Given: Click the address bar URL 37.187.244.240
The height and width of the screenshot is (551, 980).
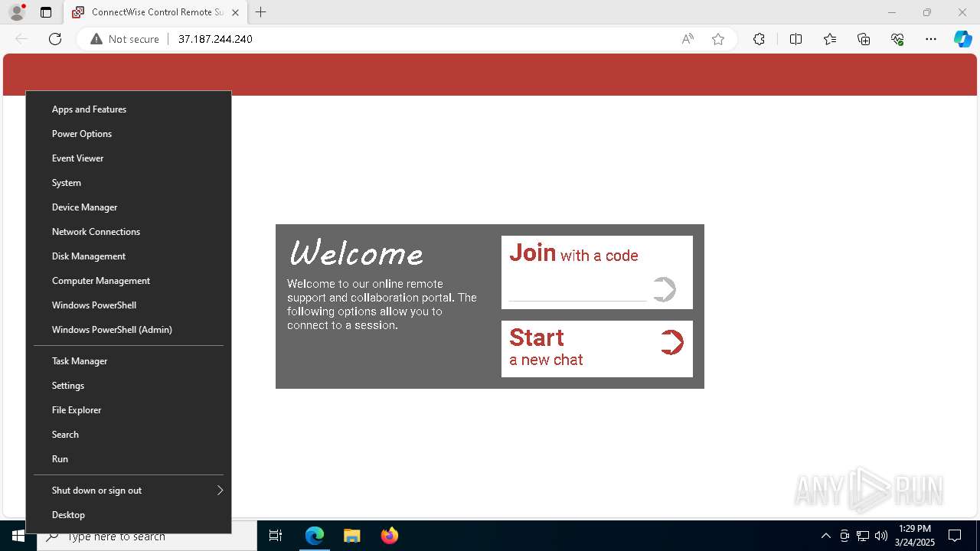Looking at the screenshot, I should pyautogui.click(x=215, y=39).
